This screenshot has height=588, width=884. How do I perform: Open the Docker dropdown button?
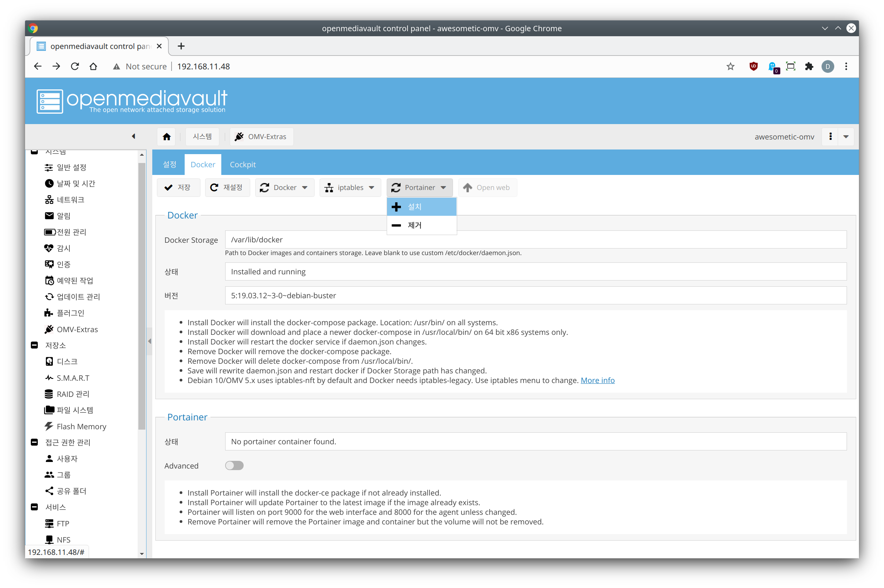click(285, 188)
